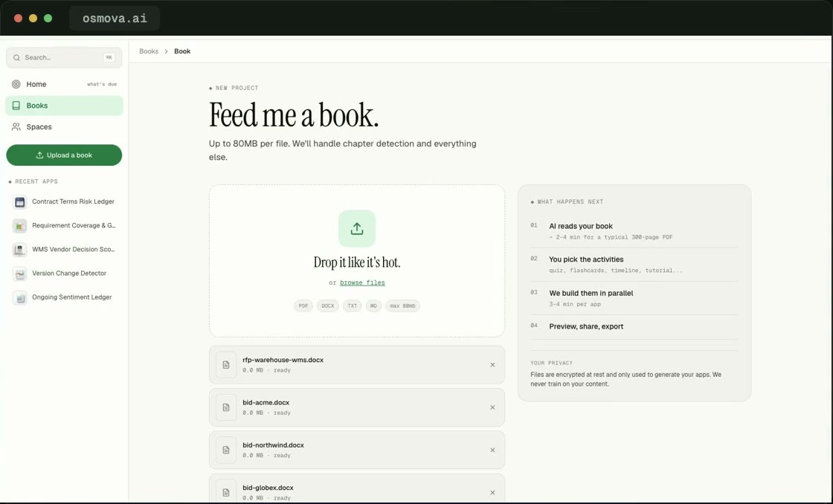The image size is (833, 504).
Task: Click the document icon for bid-northwind.docx
Action: tap(226, 450)
